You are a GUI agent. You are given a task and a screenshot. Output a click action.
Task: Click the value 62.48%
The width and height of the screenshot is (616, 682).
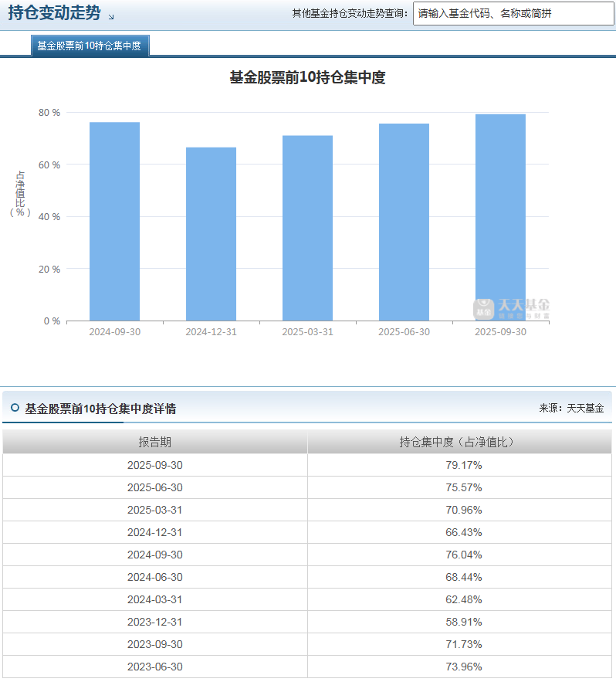tap(464, 599)
